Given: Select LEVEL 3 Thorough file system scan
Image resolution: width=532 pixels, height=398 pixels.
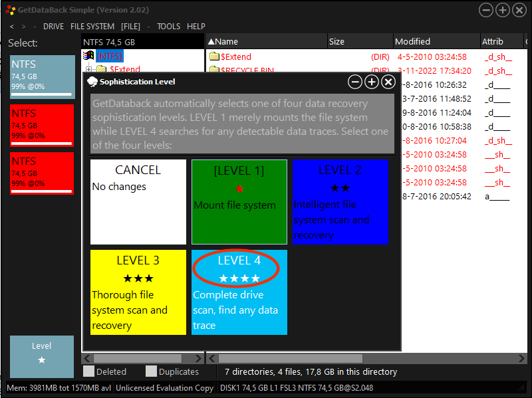Looking at the screenshot, I should coord(138,292).
